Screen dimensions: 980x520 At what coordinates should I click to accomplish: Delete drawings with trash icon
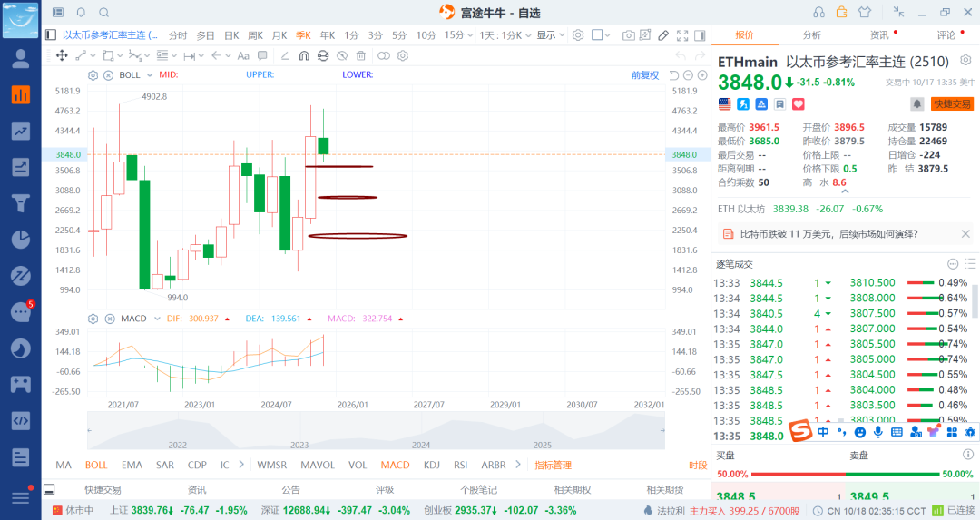pyautogui.click(x=360, y=55)
